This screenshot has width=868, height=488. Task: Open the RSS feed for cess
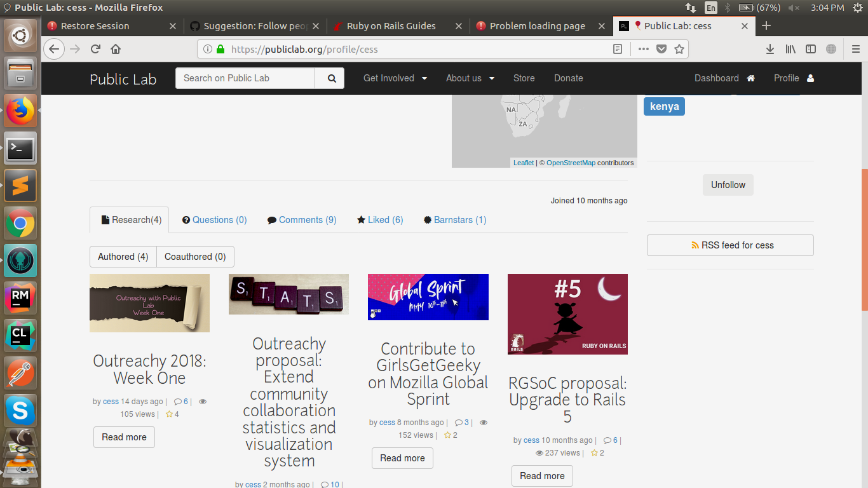(730, 245)
